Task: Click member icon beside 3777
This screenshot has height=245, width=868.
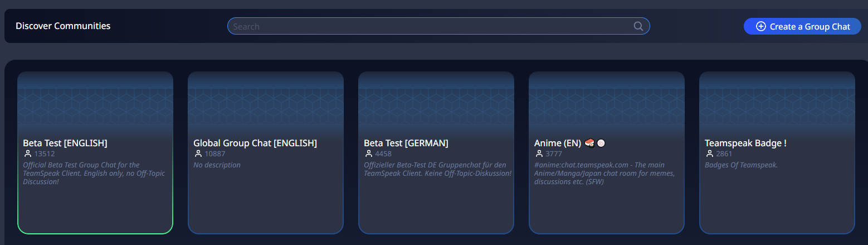Action: coord(539,154)
